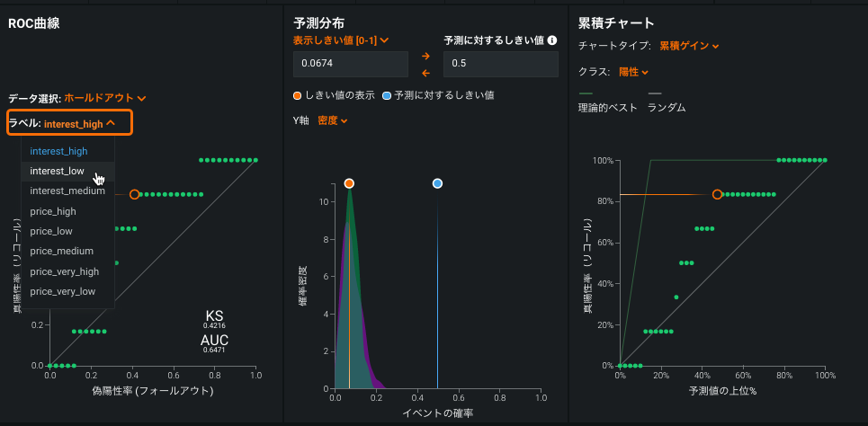The height and width of the screenshot is (426, 868).
Task: Choose price_very_high in the label menu
Action: pos(65,271)
